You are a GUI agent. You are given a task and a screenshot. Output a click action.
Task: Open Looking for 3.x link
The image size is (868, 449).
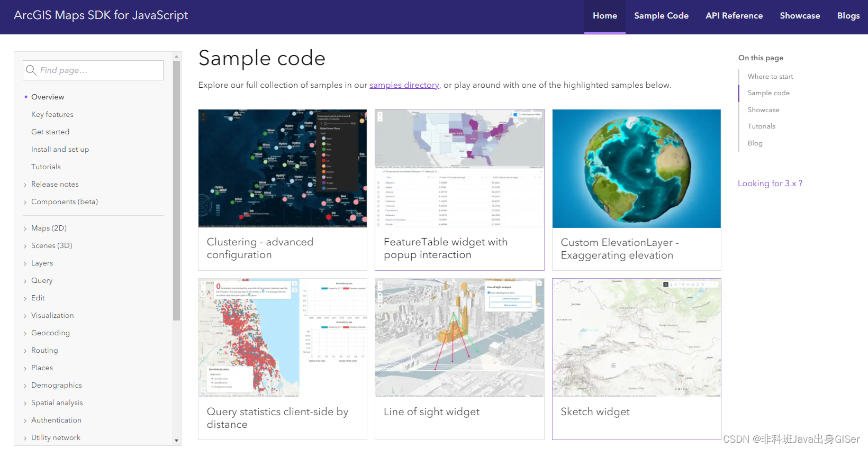(x=770, y=184)
